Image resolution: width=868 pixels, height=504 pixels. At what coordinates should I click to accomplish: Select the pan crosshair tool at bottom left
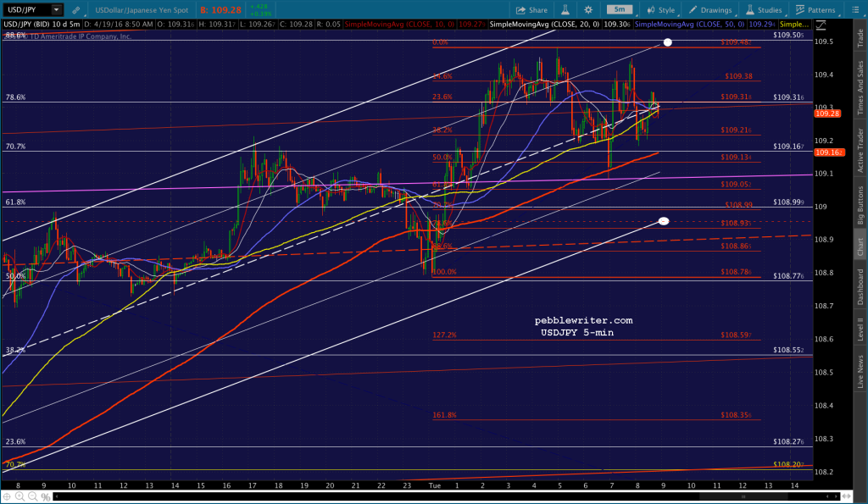[x=7, y=496]
